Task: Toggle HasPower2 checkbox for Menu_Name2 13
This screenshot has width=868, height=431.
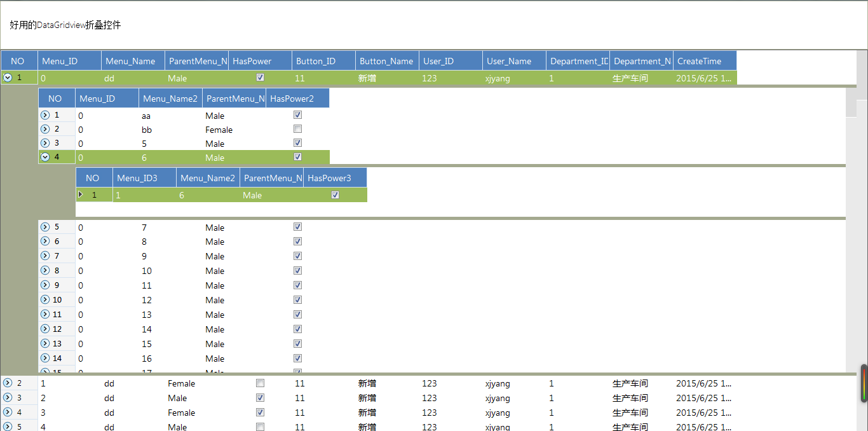Action: point(297,315)
